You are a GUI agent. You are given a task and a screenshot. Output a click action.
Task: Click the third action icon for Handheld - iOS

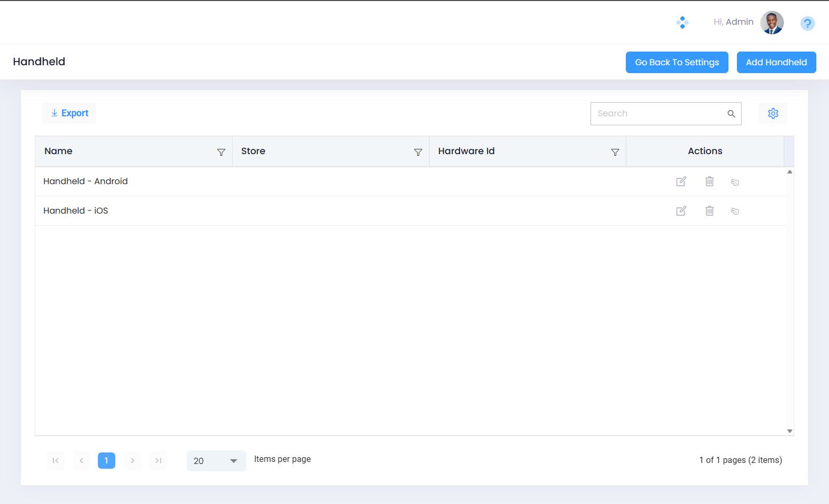point(735,211)
